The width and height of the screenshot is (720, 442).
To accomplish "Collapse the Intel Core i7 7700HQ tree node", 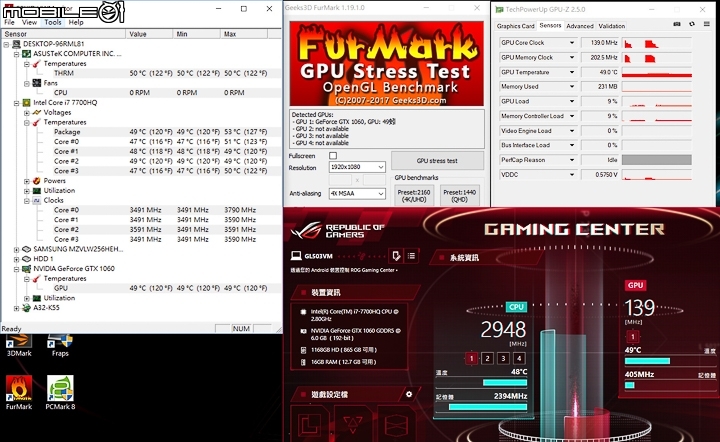I will [17, 103].
